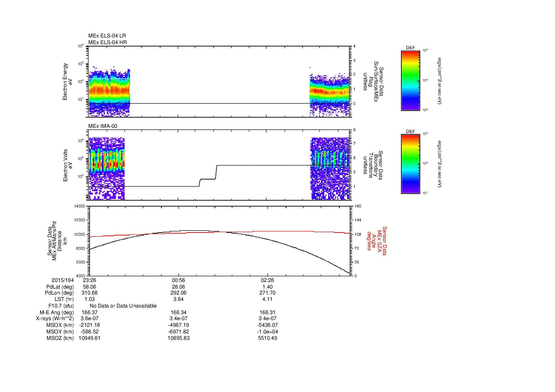Viewport: 555px width, 392px height.
Task: Click the LST value '1.03'
Action: [89, 299]
